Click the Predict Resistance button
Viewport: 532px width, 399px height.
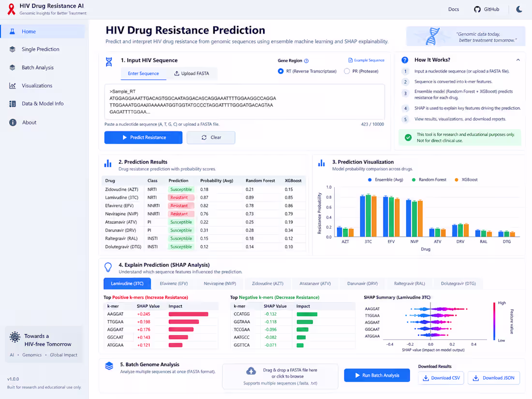(144, 137)
